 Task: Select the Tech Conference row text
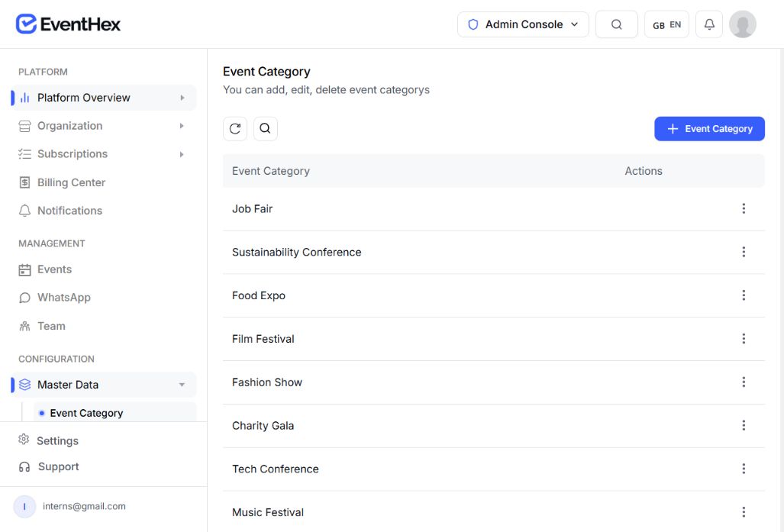point(276,469)
